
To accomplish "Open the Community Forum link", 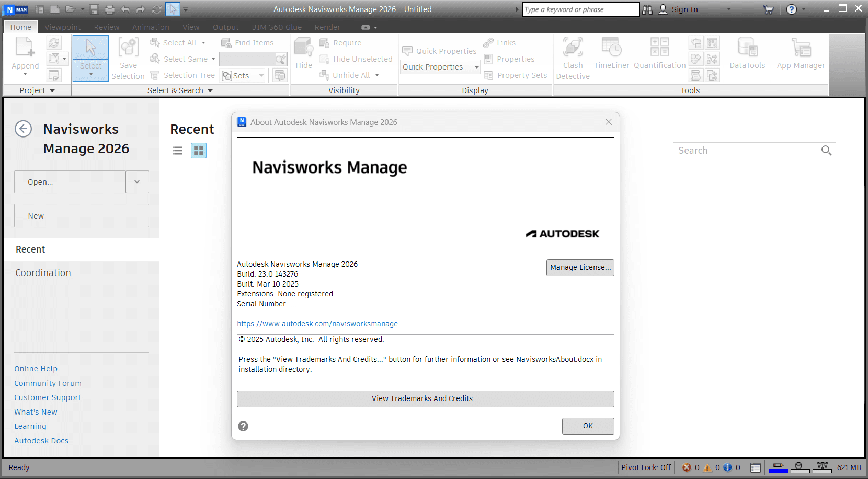I will 48,383.
